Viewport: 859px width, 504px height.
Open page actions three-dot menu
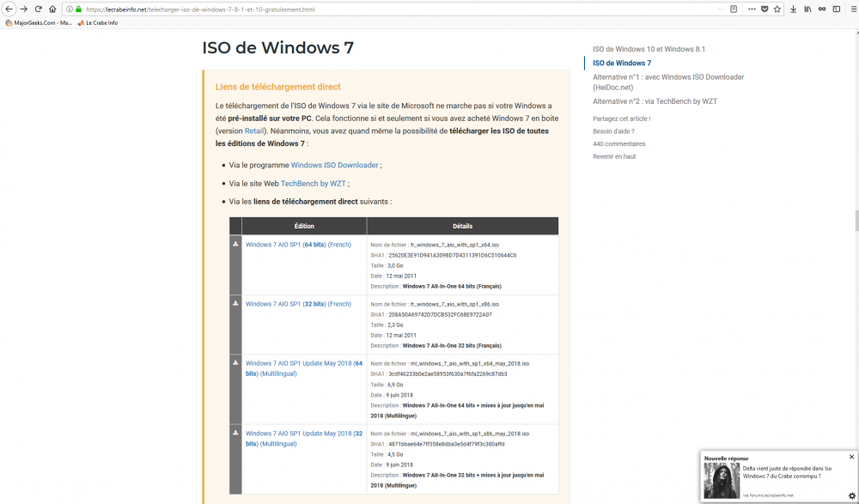[752, 9]
